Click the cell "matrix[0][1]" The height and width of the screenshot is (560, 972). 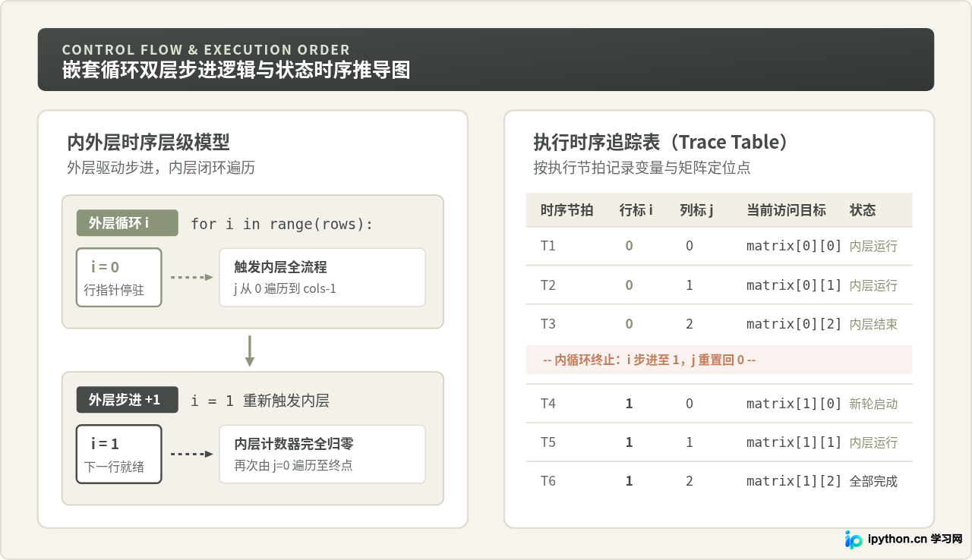tap(794, 285)
